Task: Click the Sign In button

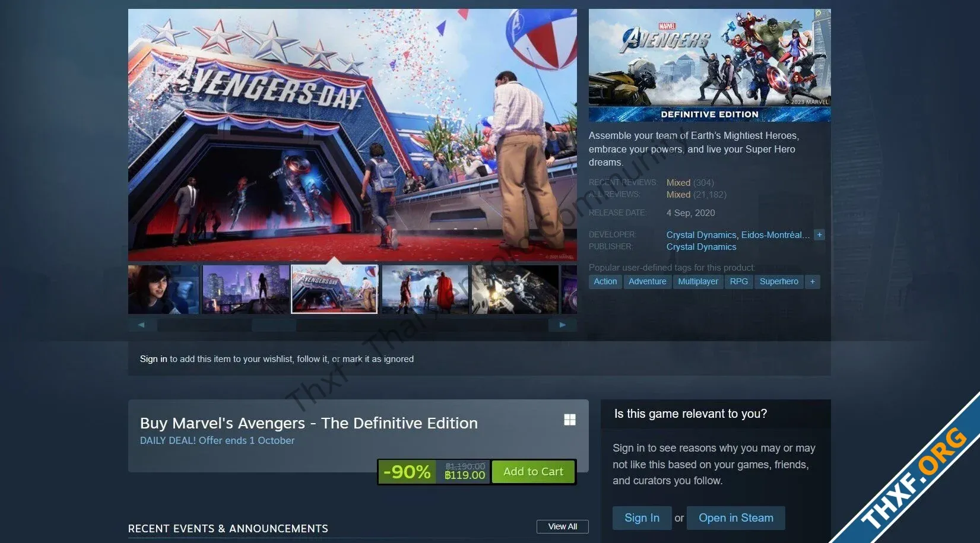Action: coord(642,518)
